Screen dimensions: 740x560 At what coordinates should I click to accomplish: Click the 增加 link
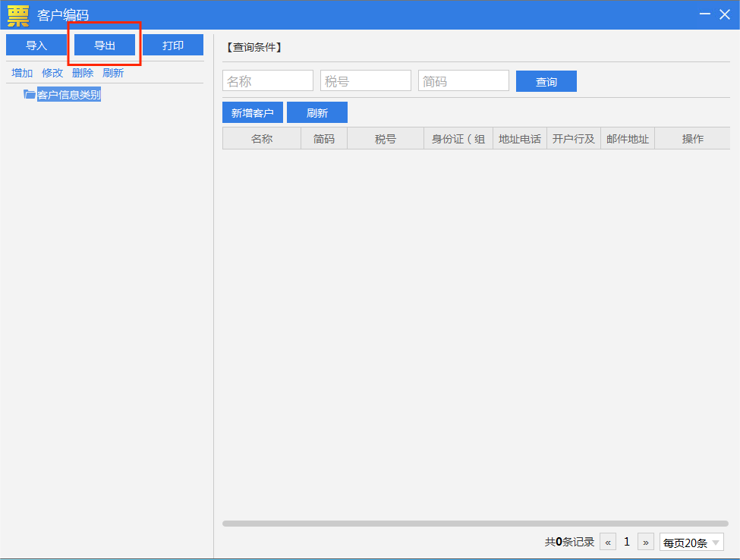(22, 73)
